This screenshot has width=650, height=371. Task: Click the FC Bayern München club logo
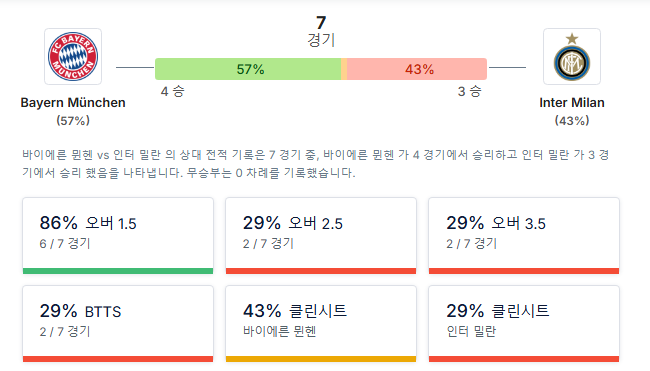click(x=73, y=56)
